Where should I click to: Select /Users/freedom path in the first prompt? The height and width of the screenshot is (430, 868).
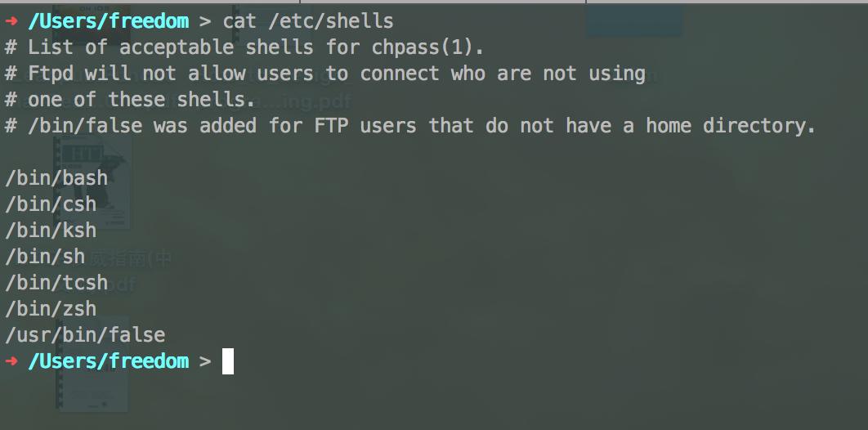click(109, 21)
